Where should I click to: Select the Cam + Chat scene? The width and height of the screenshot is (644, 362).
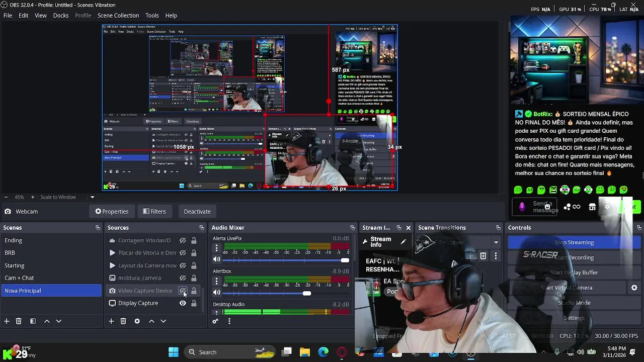pyautogui.click(x=51, y=278)
